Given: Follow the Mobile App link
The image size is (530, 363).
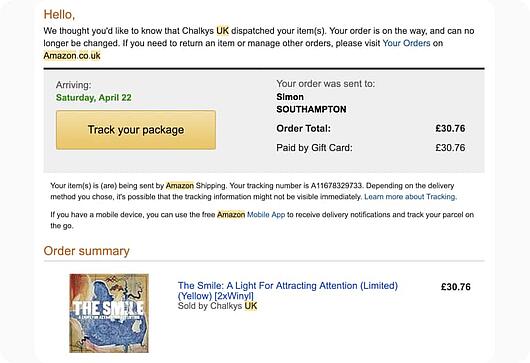Looking at the screenshot, I should (x=266, y=215).
